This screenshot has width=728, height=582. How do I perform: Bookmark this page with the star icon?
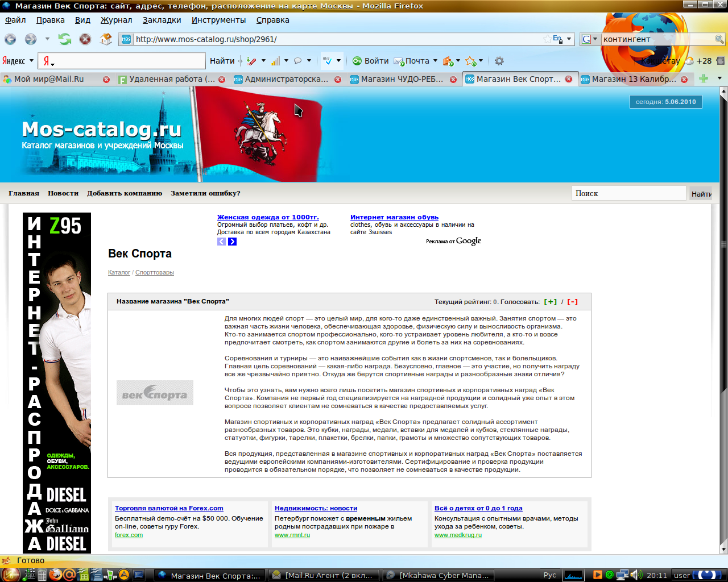[x=547, y=39]
